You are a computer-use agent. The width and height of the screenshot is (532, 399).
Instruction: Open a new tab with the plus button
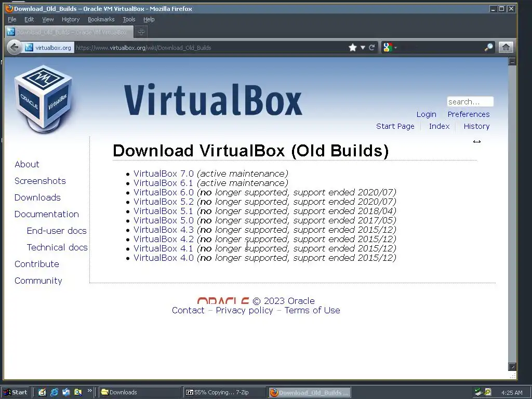(141, 32)
